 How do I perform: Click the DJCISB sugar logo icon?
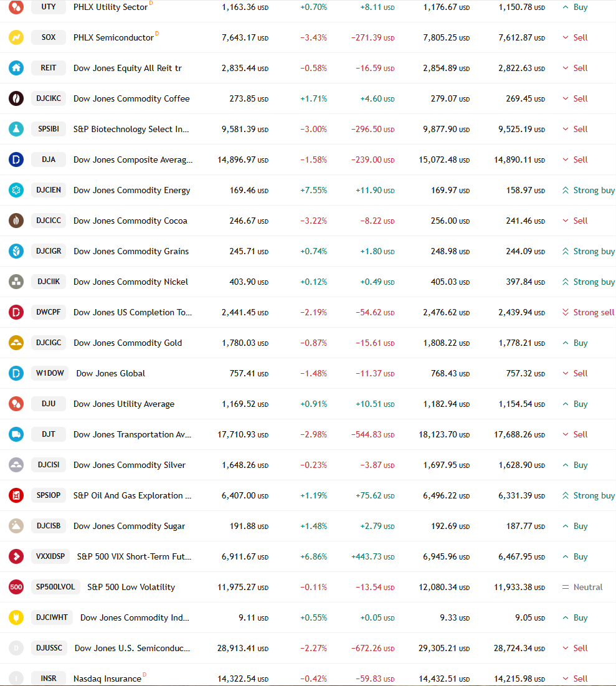[x=16, y=526]
